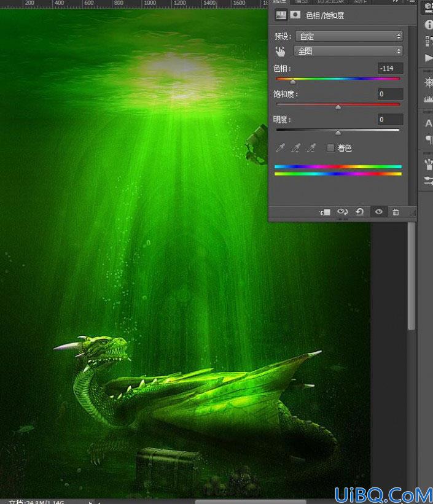Click the 色相 slider handle
The width and height of the screenshot is (433, 504).
293,82
